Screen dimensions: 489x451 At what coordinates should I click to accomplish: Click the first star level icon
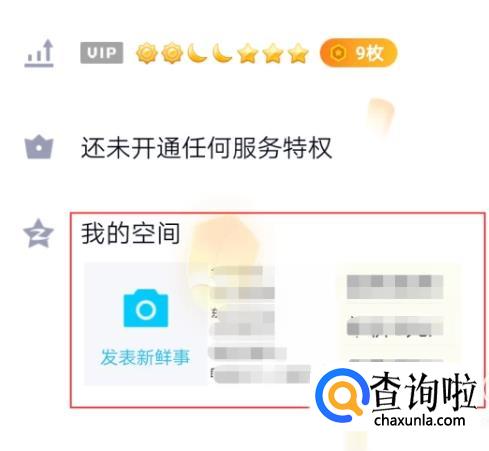point(248,53)
